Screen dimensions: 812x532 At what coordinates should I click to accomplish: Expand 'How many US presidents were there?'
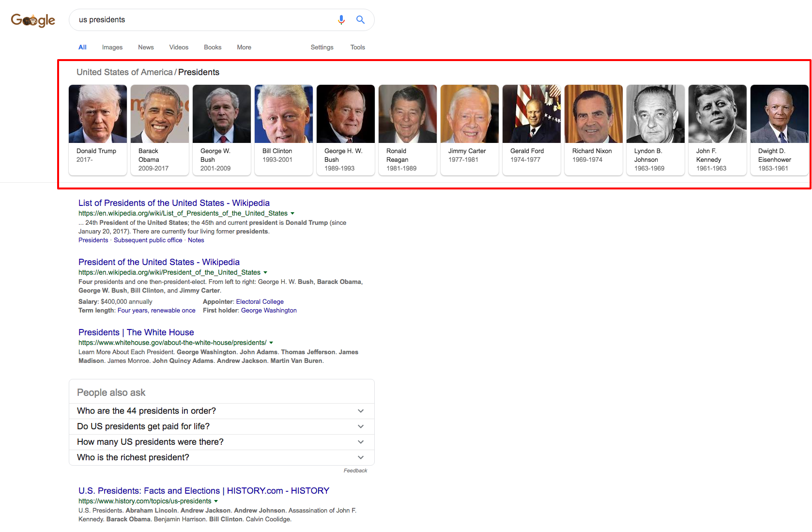[222, 442]
